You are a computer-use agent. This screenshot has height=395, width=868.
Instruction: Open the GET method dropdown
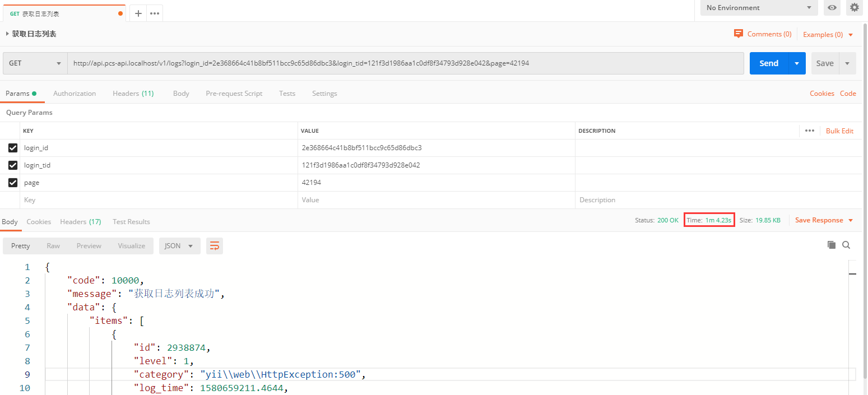[35, 63]
